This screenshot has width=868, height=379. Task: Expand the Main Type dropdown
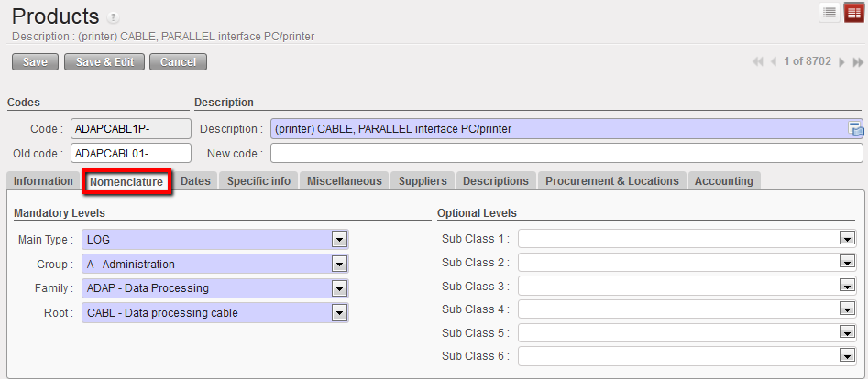tap(339, 240)
